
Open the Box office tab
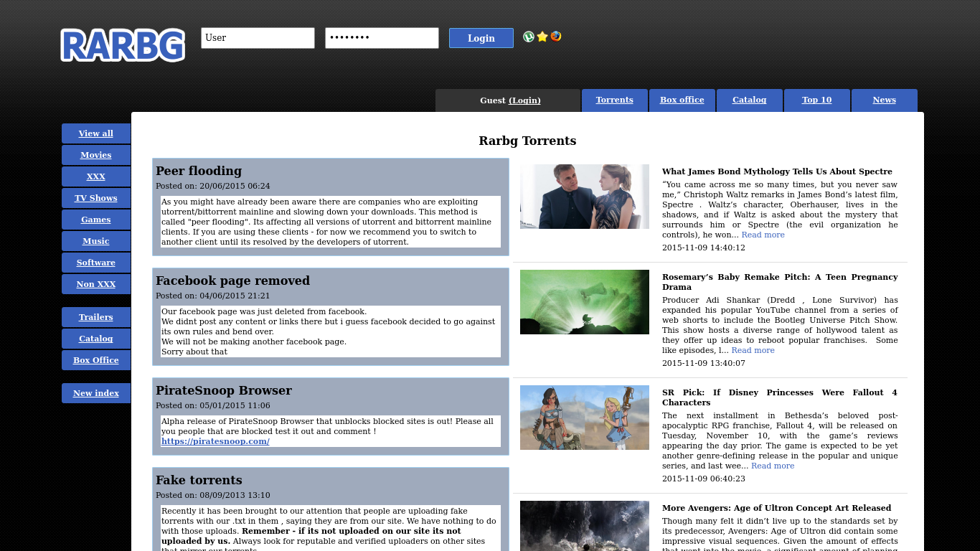coord(682,100)
